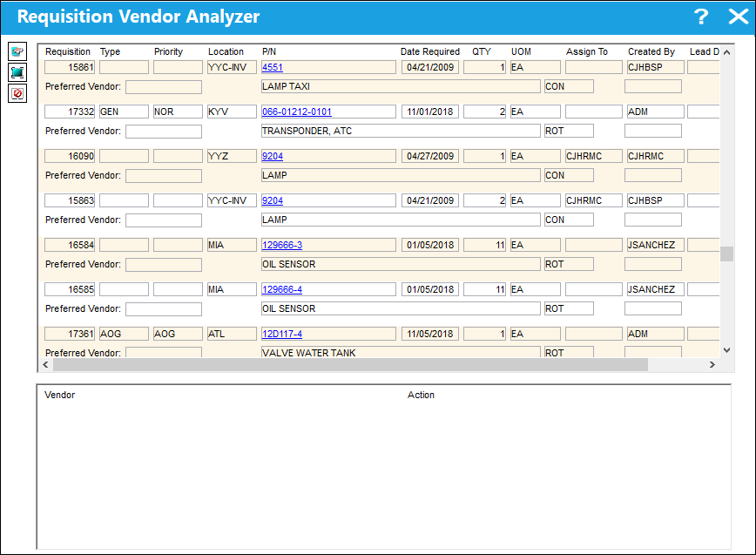Click the JSANCHEZ created-by field for 16584
Viewport: 756px width, 555px height.
655,245
